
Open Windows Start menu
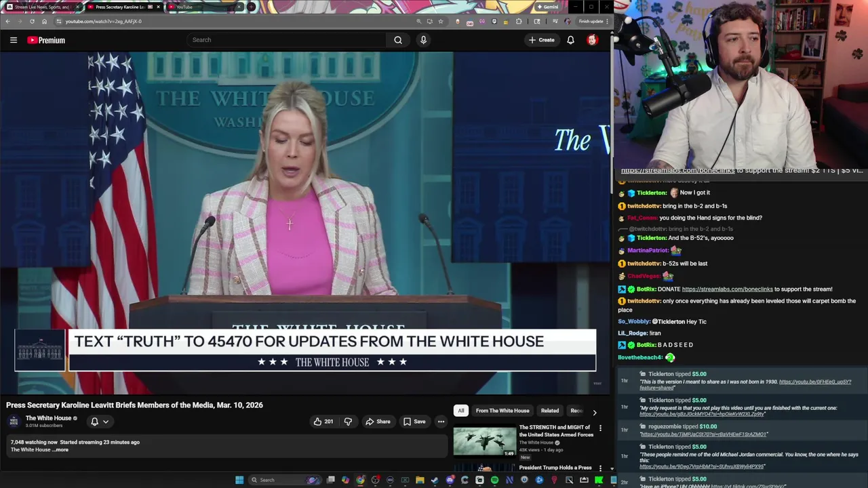[239, 480]
